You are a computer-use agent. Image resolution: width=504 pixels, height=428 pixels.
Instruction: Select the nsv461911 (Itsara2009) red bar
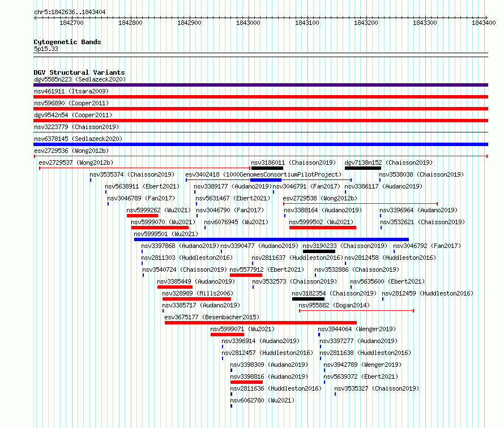(260, 97)
